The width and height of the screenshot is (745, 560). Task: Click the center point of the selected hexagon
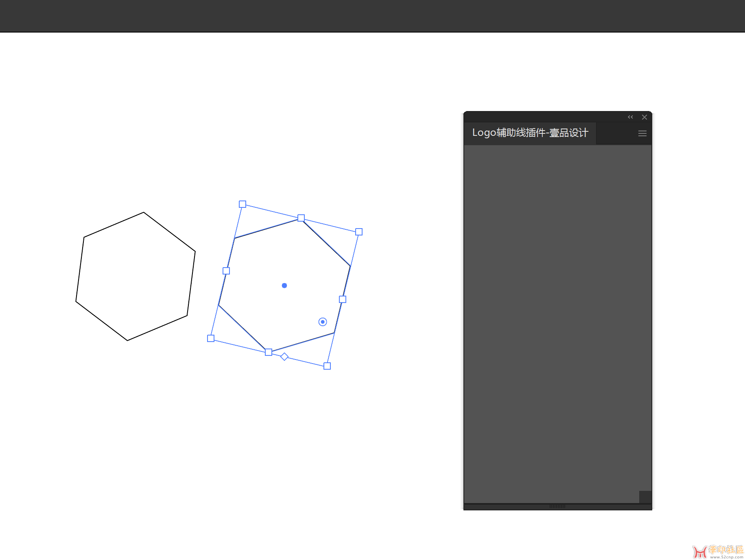[284, 285]
